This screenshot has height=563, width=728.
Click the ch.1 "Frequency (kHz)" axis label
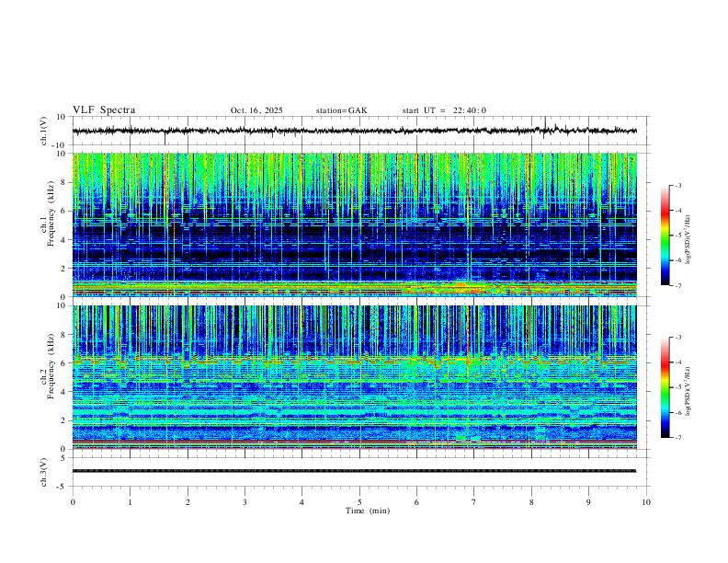click(x=51, y=213)
